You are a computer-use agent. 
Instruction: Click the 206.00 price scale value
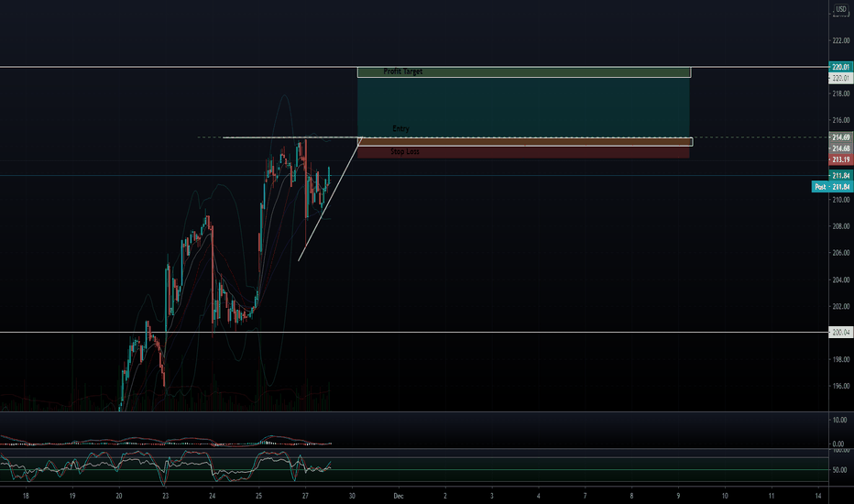pos(841,253)
